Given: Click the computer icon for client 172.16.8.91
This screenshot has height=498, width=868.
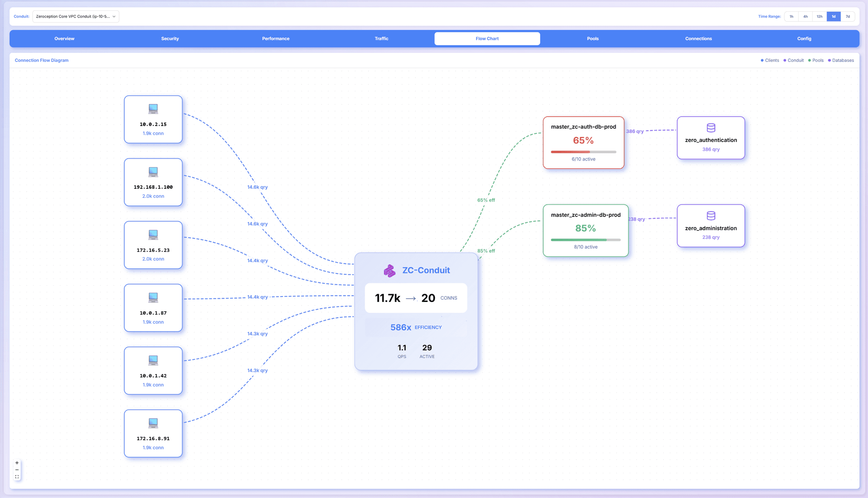Looking at the screenshot, I should (153, 423).
